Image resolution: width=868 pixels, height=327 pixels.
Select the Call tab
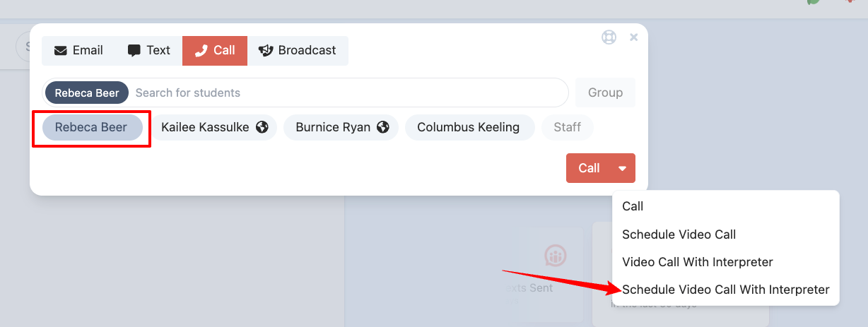tap(215, 50)
